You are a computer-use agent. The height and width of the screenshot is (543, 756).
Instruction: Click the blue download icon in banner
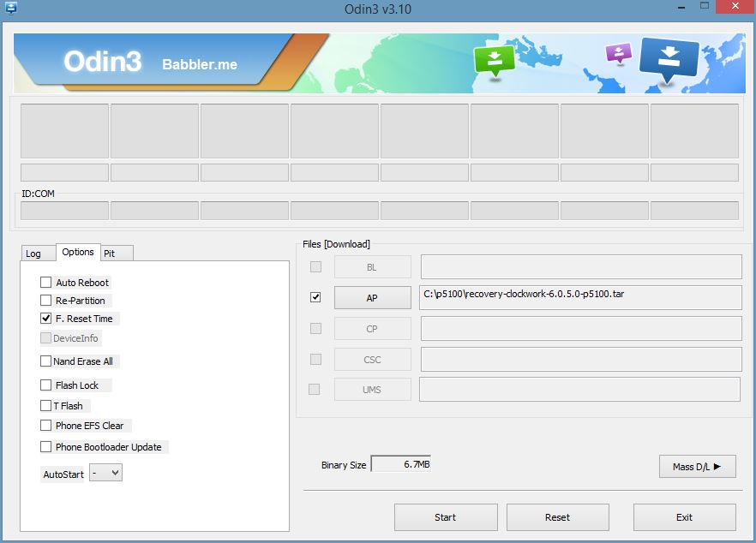[x=669, y=60]
